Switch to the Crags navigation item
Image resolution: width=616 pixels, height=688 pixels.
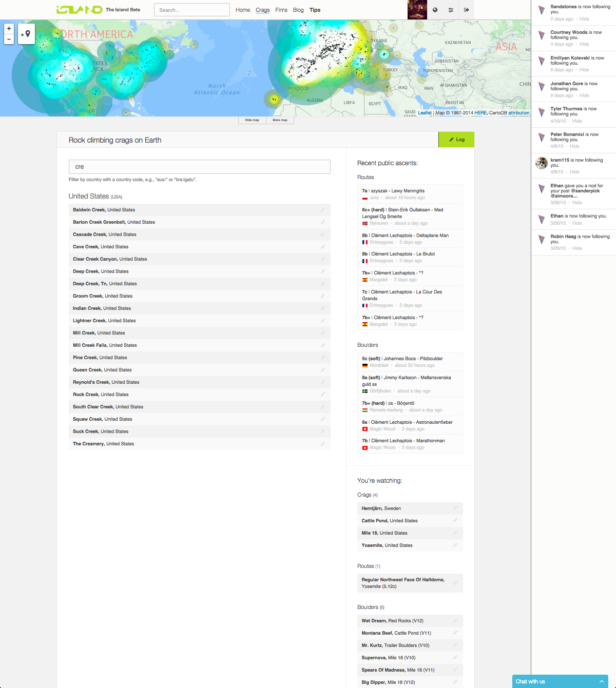coord(262,10)
